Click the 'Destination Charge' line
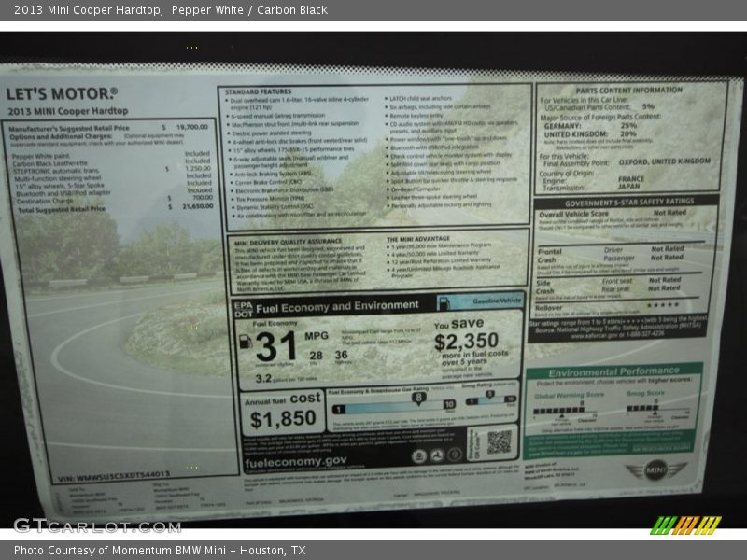Viewport: 747px width, 560px height. pyautogui.click(x=45, y=201)
